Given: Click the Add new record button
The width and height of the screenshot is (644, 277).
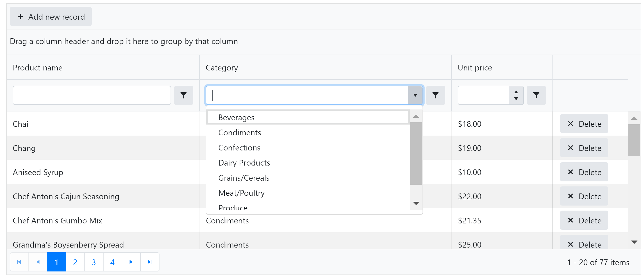Looking at the screenshot, I should [51, 17].
